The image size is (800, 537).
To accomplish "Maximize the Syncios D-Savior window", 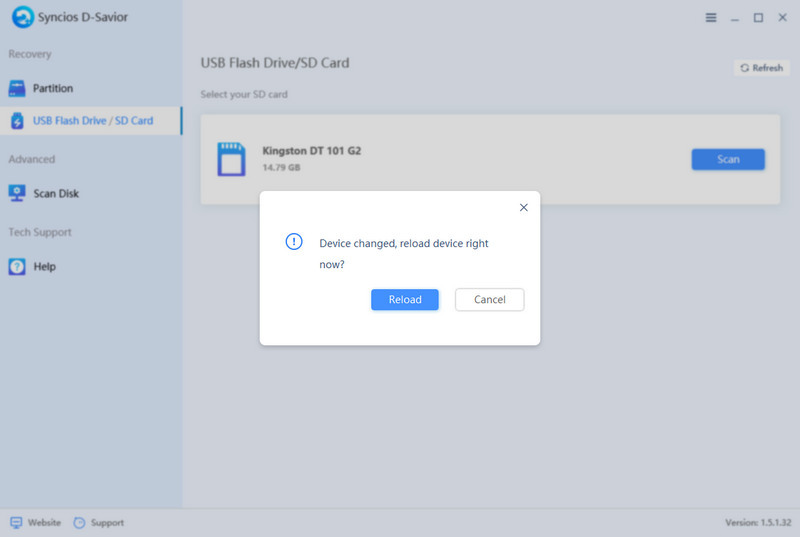I will pyautogui.click(x=758, y=18).
